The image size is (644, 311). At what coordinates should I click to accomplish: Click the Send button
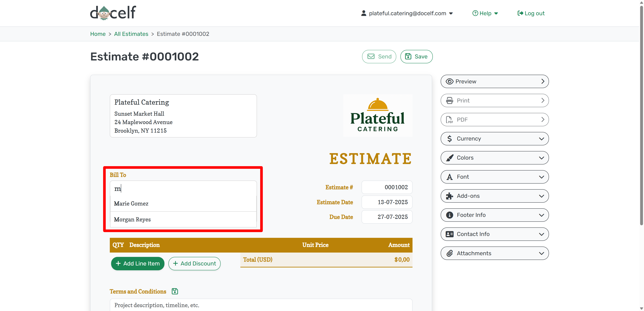point(379,56)
